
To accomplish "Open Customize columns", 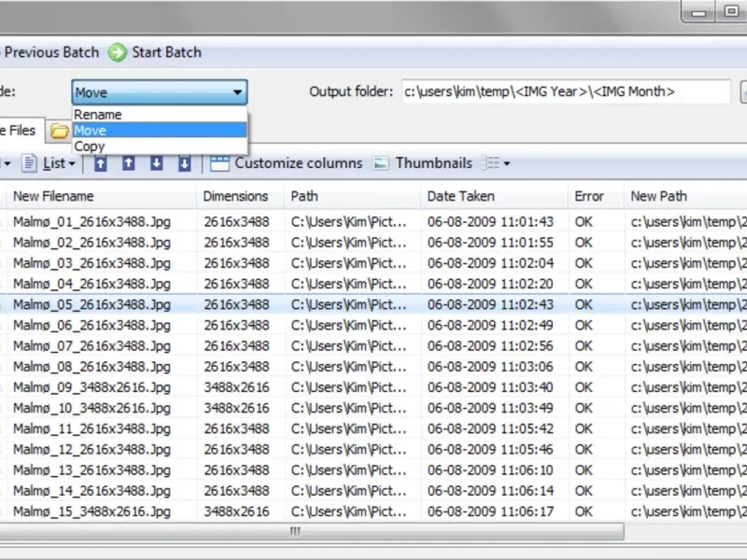I will [x=298, y=163].
